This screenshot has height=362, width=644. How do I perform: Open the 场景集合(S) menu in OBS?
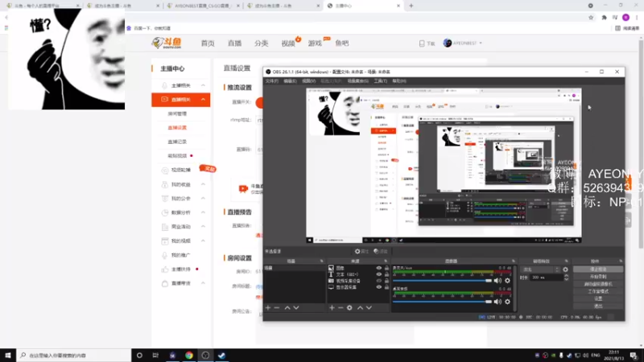357,81
